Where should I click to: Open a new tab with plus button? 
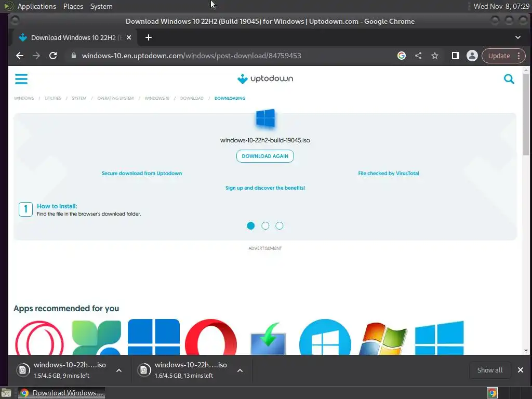click(x=148, y=37)
